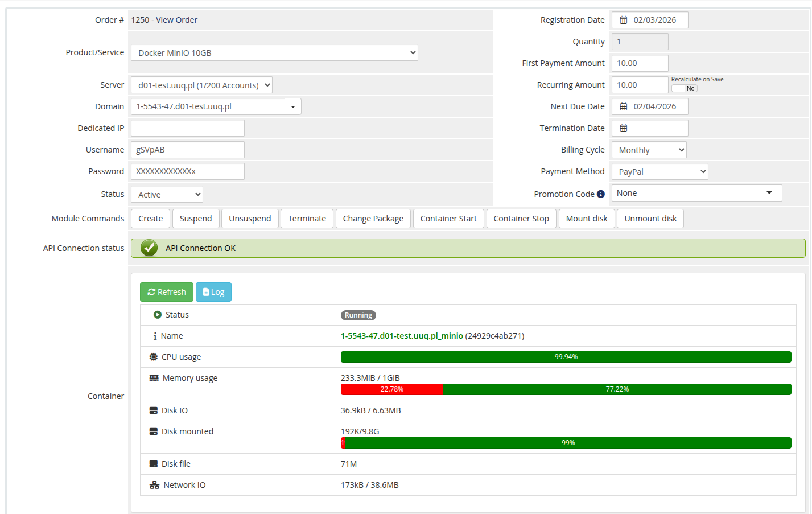Click the Refresh icon in the container panel

[x=151, y=291]
